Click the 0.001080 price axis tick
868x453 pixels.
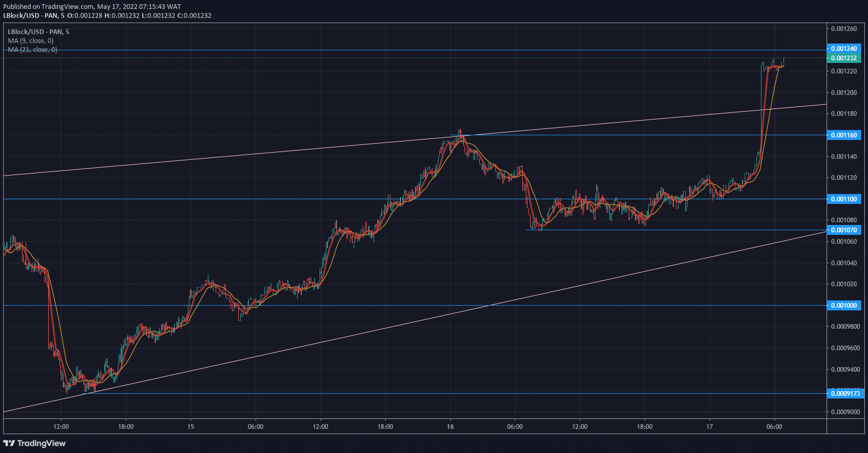844,220
